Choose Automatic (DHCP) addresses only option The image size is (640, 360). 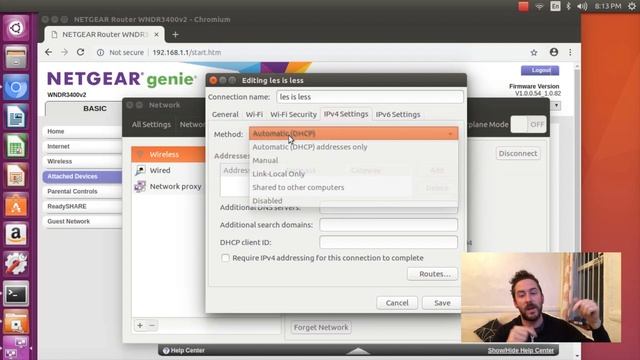353,147
